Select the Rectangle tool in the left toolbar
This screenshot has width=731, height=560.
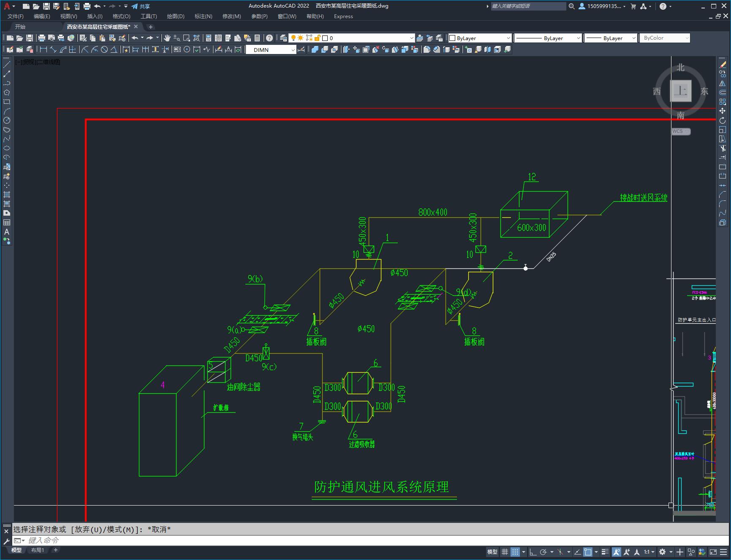(x=7, y=102)
